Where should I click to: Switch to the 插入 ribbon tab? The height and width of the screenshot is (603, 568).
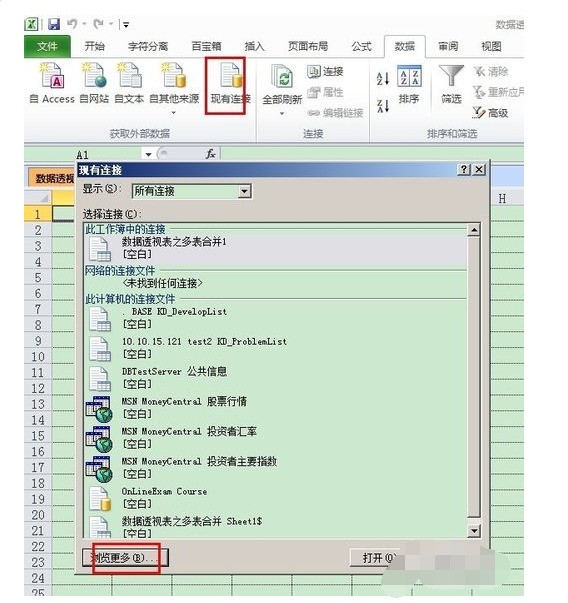(255, 47)
